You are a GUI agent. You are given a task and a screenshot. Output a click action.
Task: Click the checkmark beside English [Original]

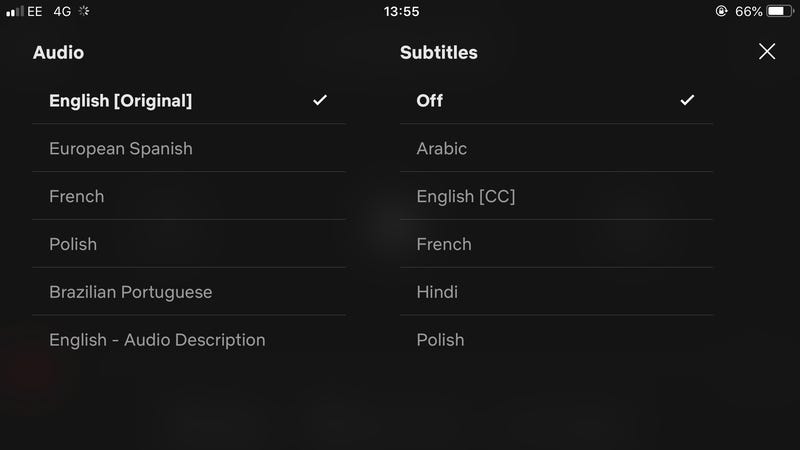[320, 100]
